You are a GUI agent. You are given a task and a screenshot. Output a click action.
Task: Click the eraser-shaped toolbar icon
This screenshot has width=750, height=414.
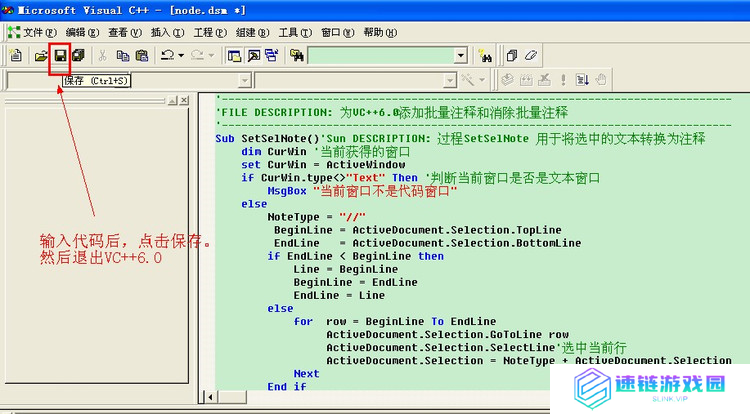(x=530, y=55)
